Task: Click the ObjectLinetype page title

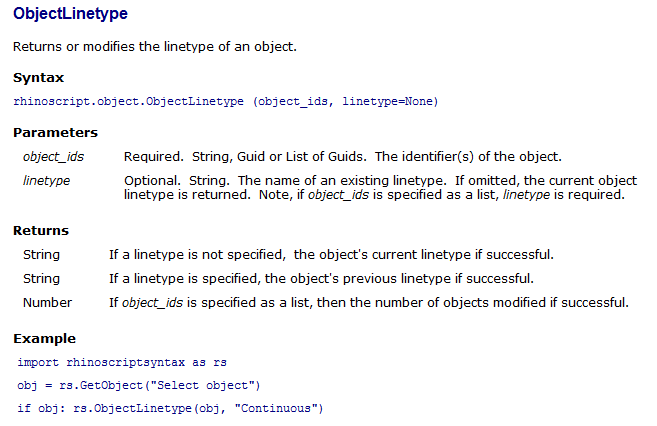Action: coord(70,14)
